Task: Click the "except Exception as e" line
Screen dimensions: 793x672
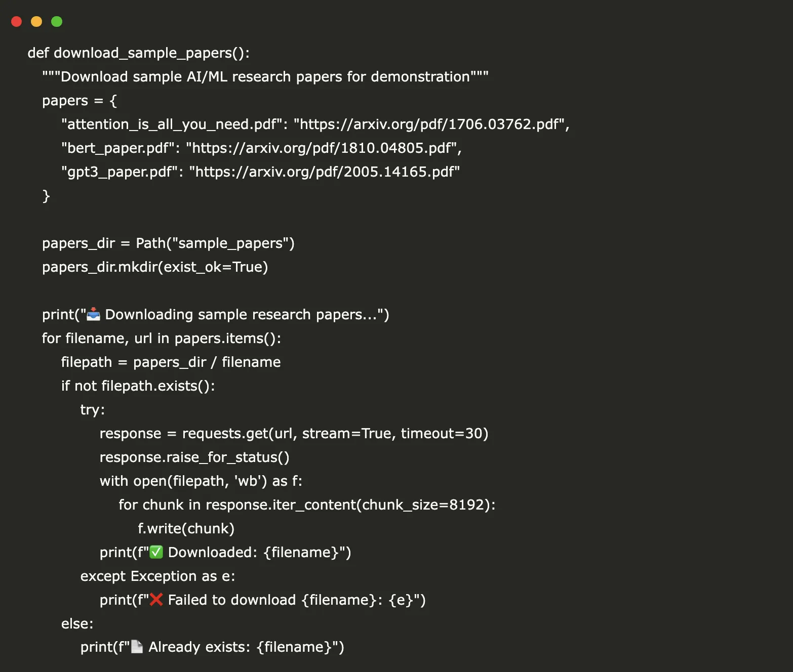Action: pyautogui.click(x=157, y=576)
